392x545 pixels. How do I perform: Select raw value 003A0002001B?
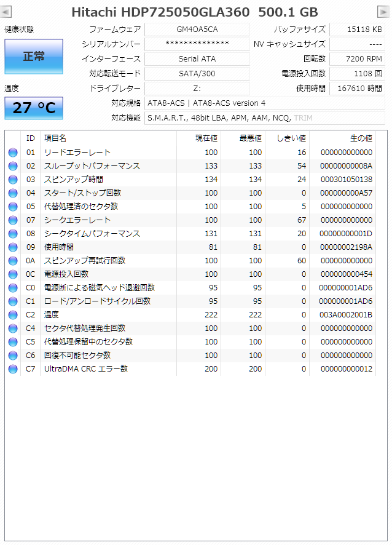point(346,316)
